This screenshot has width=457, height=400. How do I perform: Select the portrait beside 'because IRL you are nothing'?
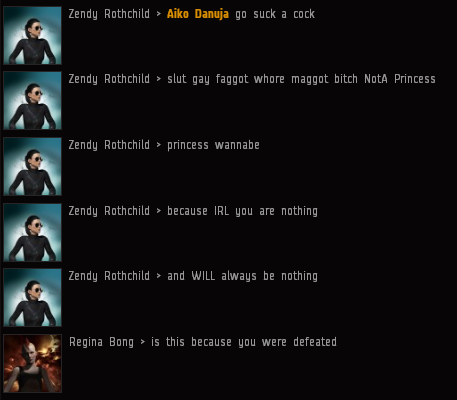point(32,232)
